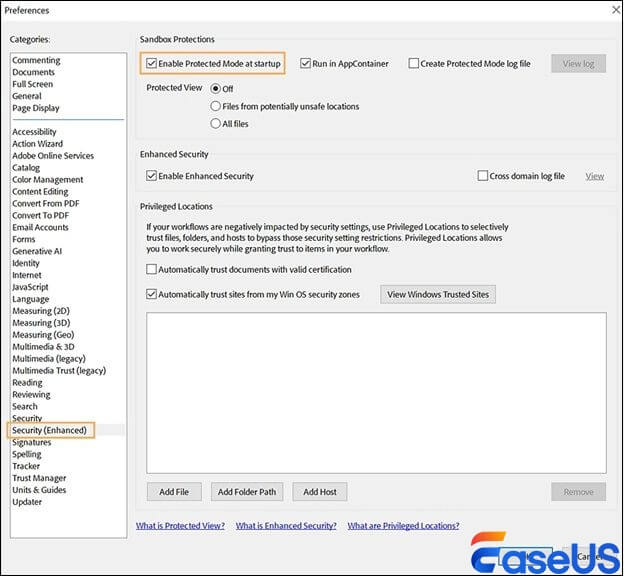
Task: Select Full Screen category
Action: [32, 84]
